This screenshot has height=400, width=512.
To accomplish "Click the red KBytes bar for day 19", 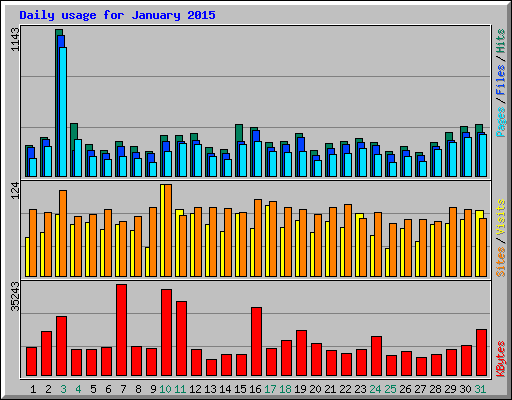I will 302,353.
